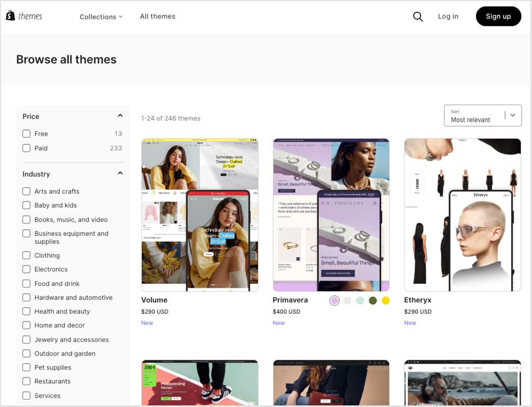Go to All themes
This screenshot has width=532, height=407.
click(x=157, y=16)
